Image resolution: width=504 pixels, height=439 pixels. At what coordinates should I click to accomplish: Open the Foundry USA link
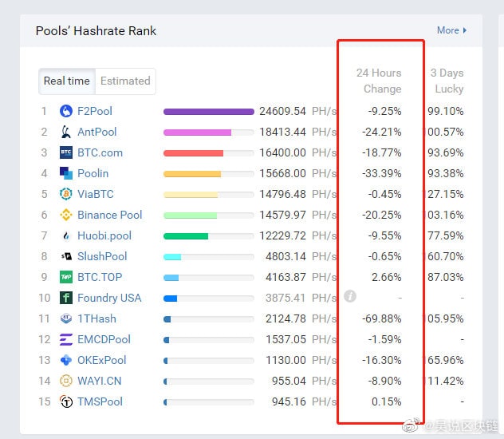[109, 298]
